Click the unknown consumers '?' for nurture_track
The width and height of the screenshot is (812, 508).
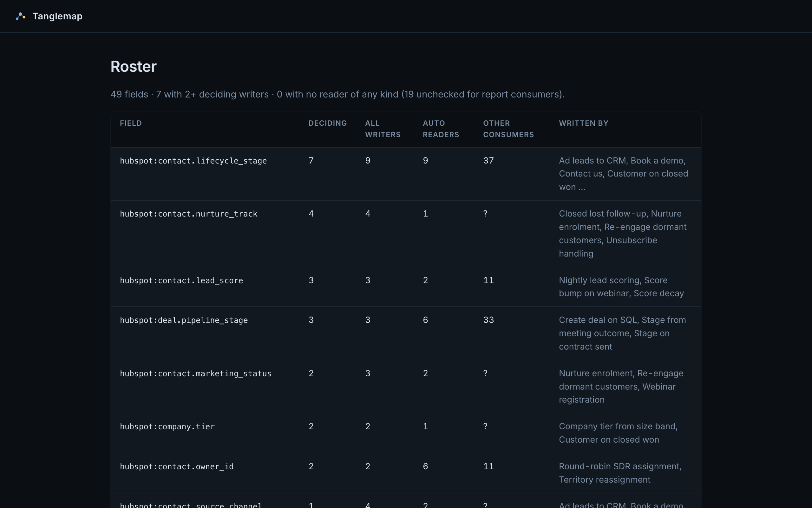(485, 214)
